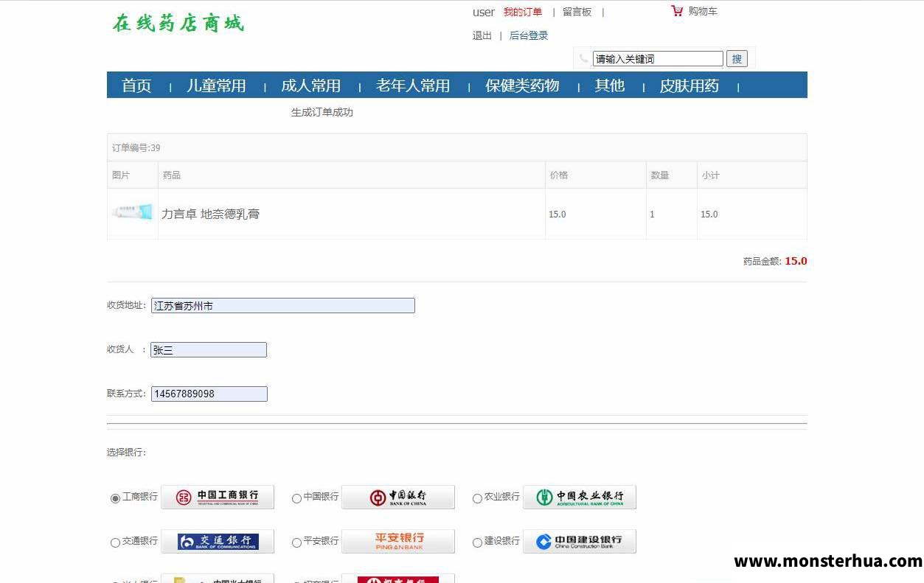
Task: Click the 购物车 link
Action: click(x=703, y=11)
